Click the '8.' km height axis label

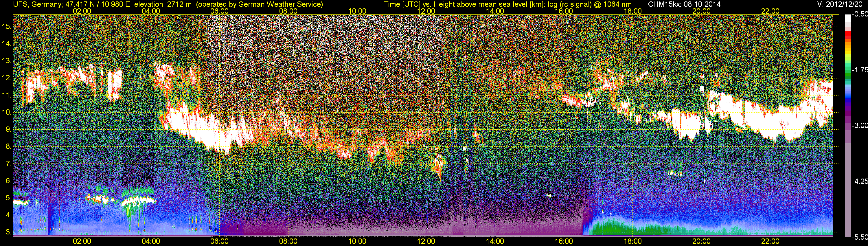pyautogui.click(x=9, y=147)
